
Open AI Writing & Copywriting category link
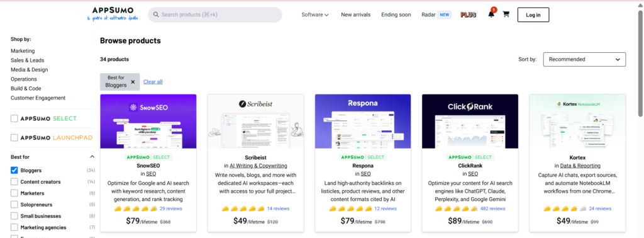258,166
